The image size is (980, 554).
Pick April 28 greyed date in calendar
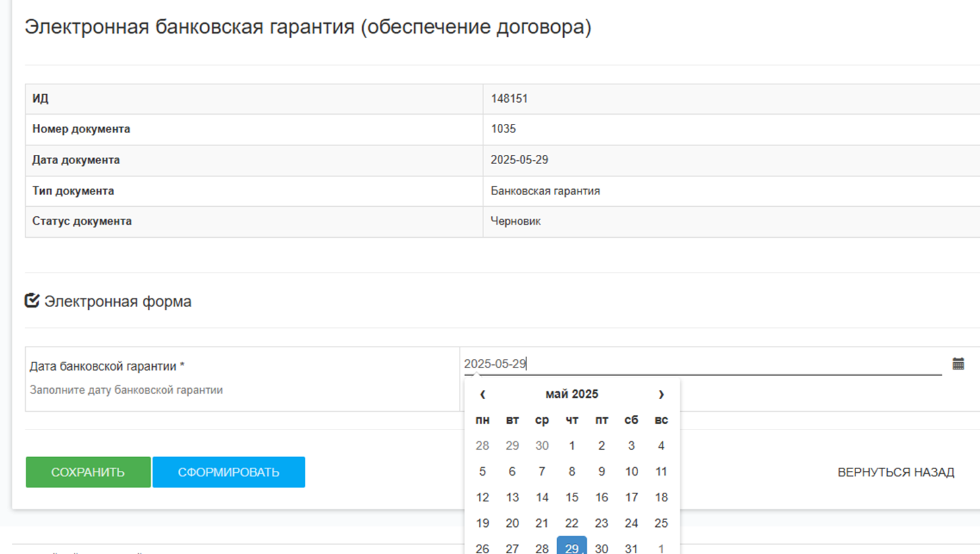click(x=482, y=446)
